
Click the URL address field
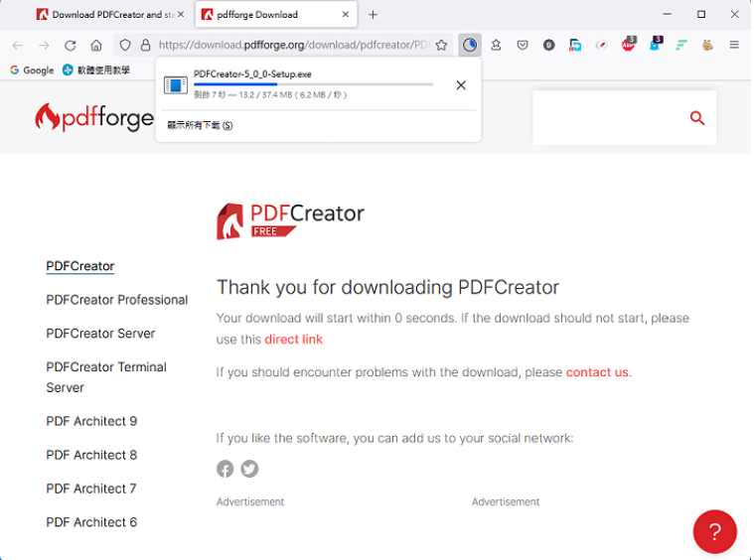(292, 46)
